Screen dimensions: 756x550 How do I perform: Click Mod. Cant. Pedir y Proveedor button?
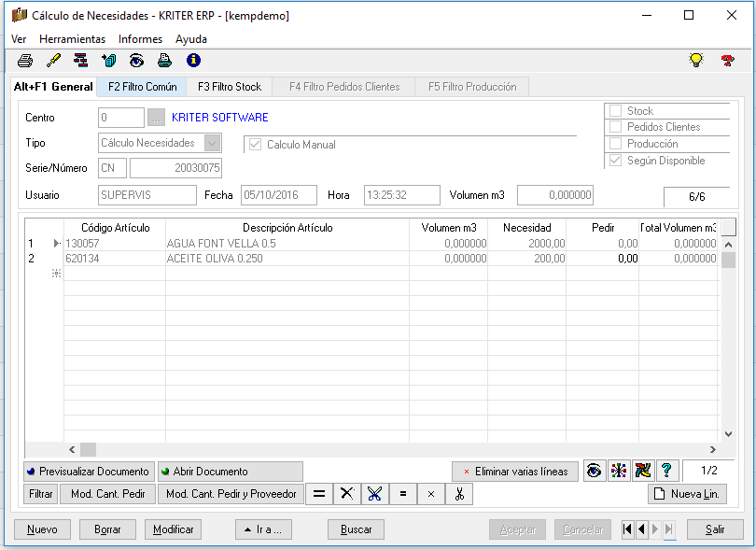coord(231,494)
